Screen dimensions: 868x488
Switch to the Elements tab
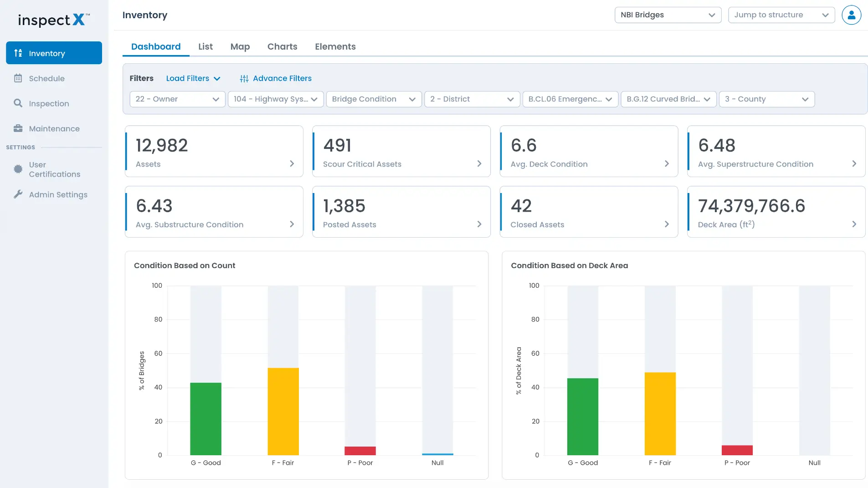point(335,46)
